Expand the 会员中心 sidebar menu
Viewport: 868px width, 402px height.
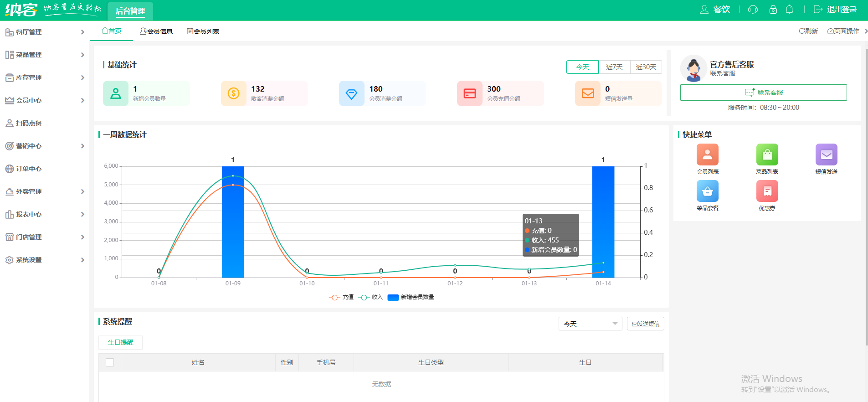(45, 100)
